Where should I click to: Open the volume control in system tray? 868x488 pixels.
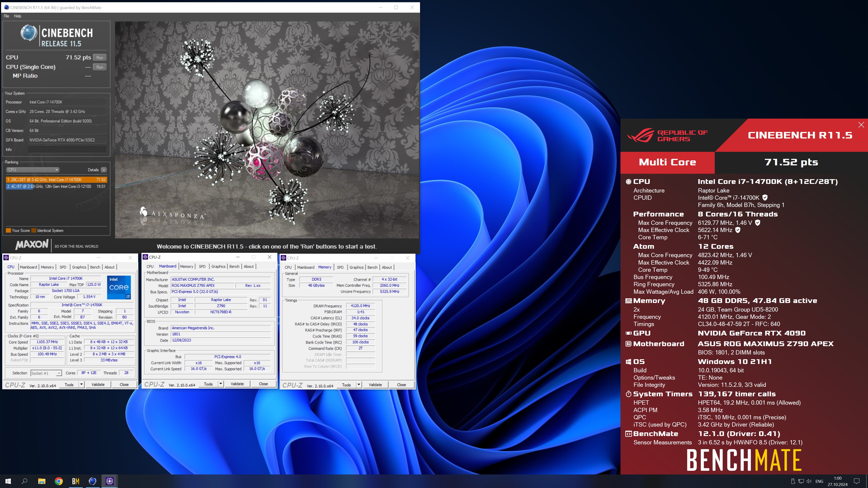[809, 481]
